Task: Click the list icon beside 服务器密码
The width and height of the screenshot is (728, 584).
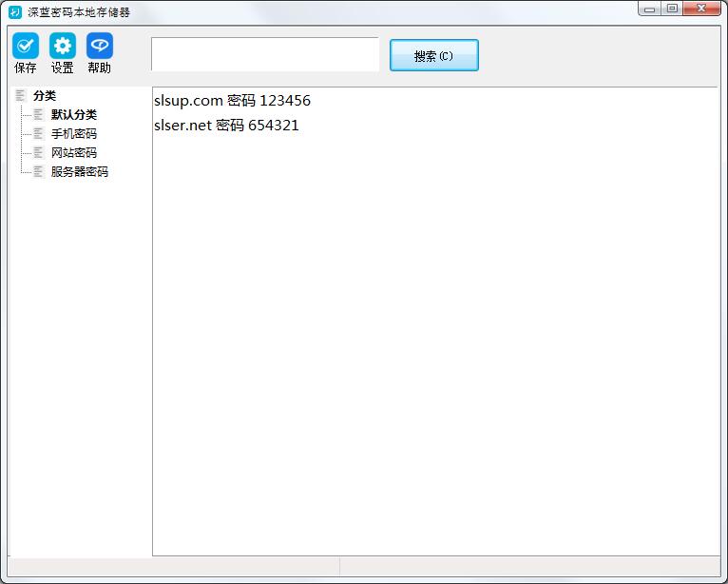Action: point(39,171)
